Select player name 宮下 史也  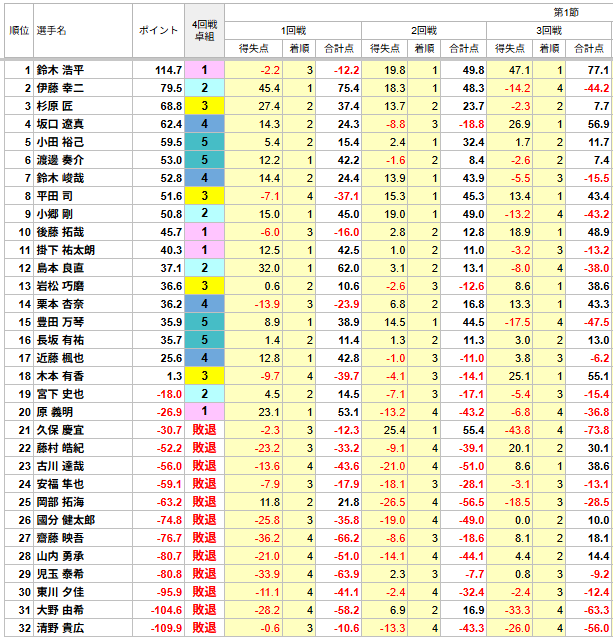click(60, 394)
